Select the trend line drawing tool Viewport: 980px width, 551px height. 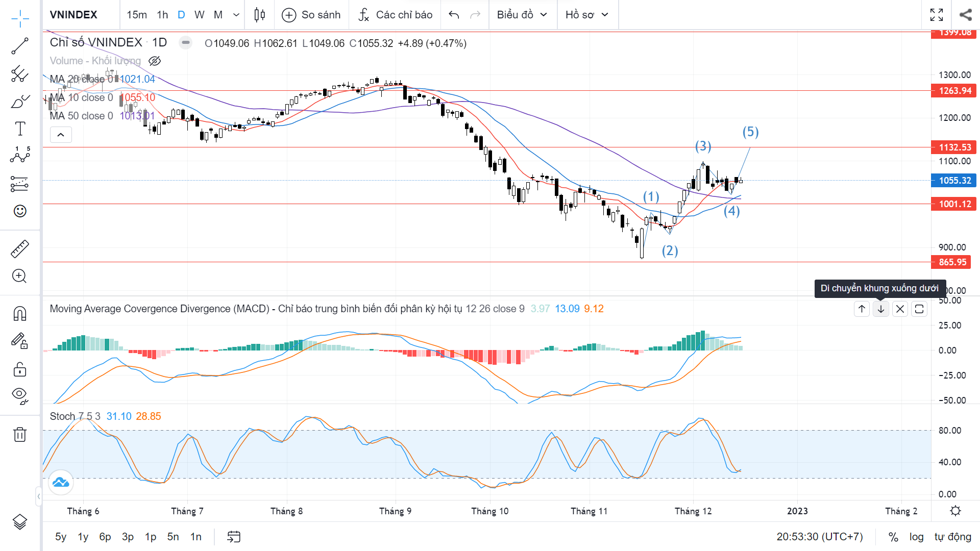click(x=20, y=46)
